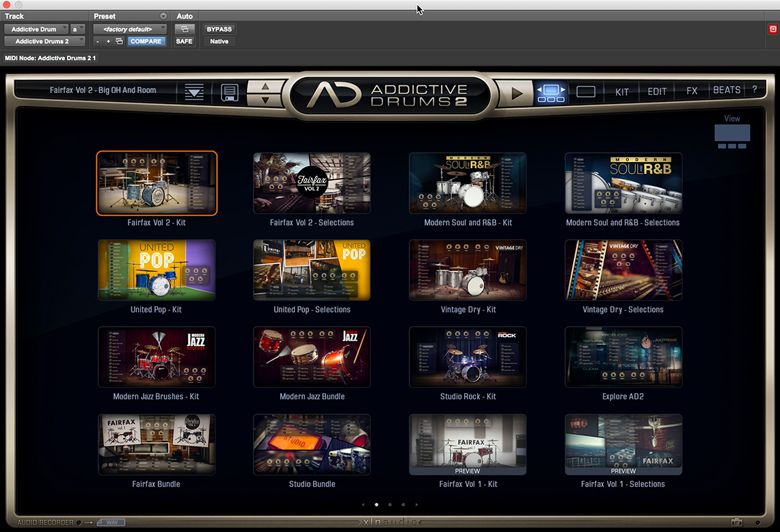Click preset name Fairfax Vol 2 - Big OH And Room
780x532 pixels.
pyautogui.click(x=103, y=90)
